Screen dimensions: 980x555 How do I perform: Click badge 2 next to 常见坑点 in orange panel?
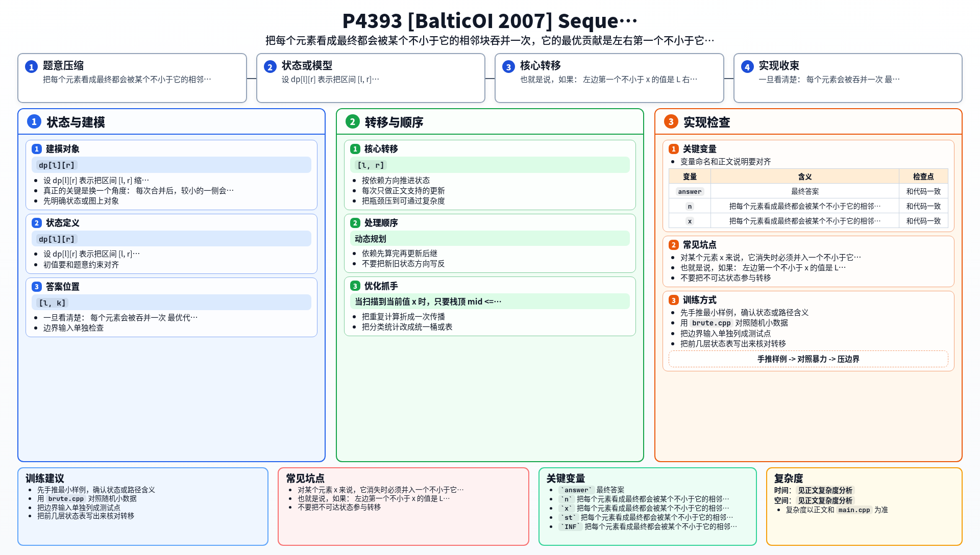click(x=674, y=245)
